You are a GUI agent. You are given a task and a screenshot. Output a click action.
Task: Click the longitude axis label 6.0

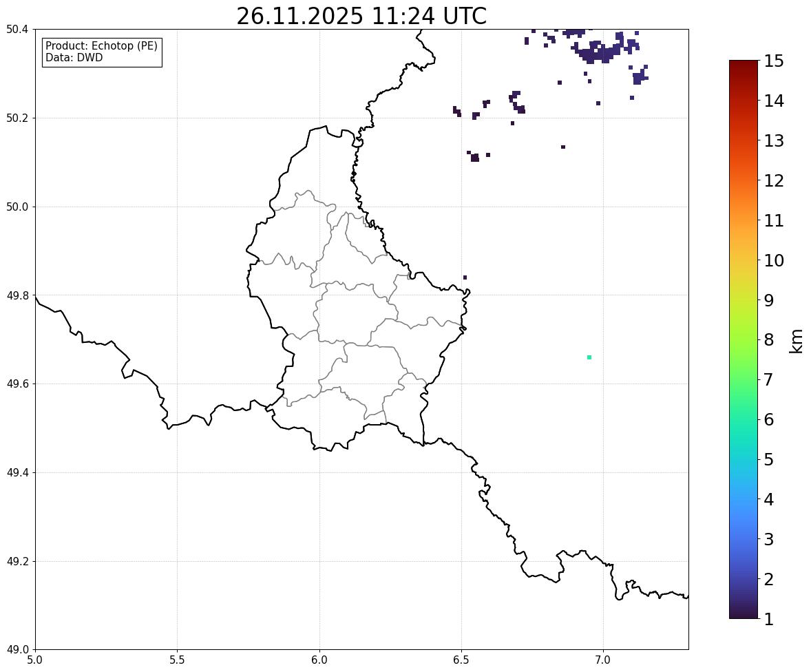pyautogui.click(x=319, y=660)
